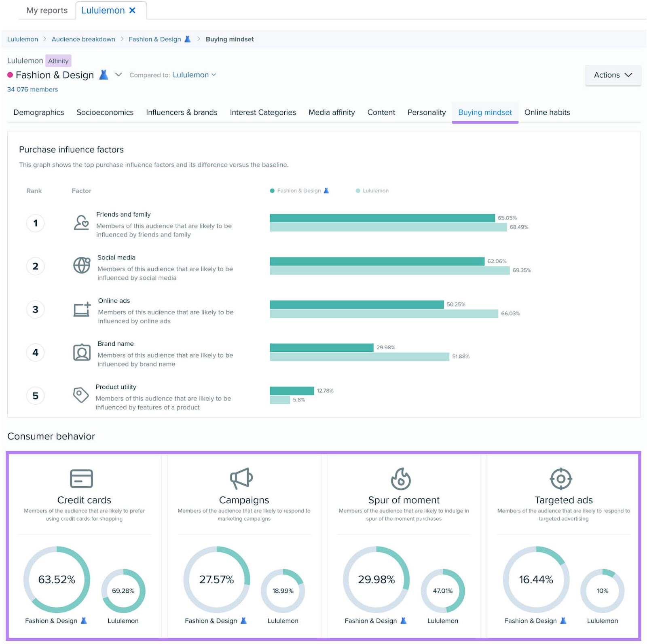
Task: Select the Campaigns megaphone icon
Action: [242, 478]
